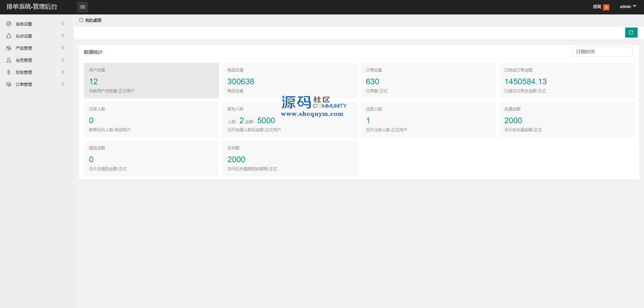Click the finance management dollar icon
644x308 pixels.
[9, 72]
